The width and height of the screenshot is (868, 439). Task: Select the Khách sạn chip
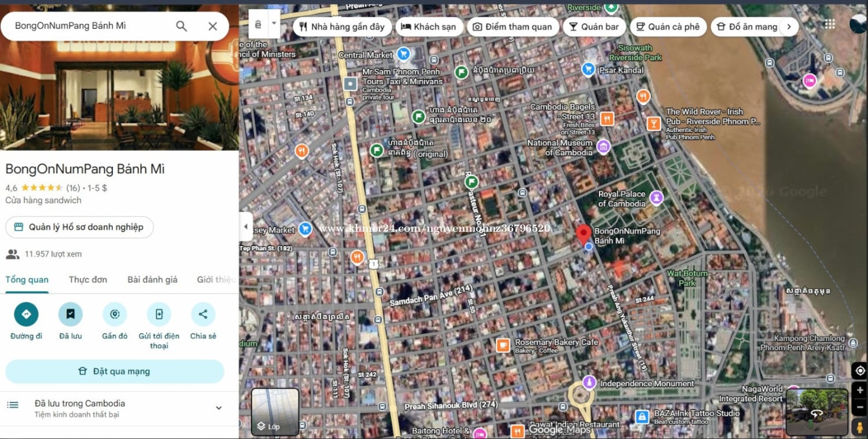(428, 27)
